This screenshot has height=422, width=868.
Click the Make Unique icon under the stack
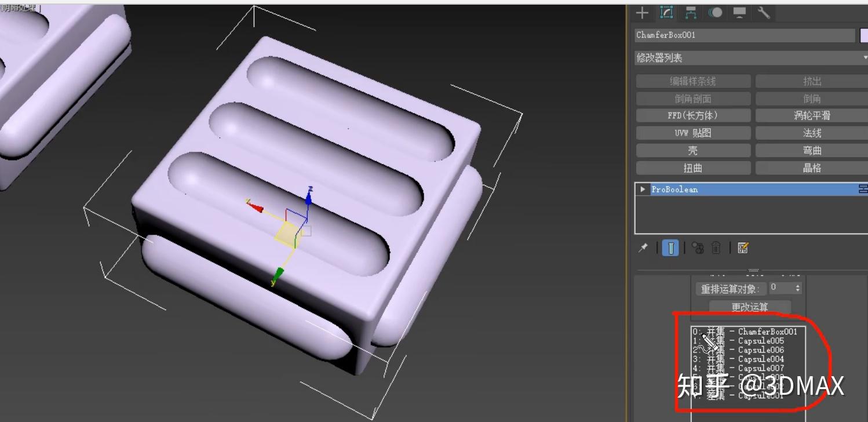pyautogui.click(x=699, y=248)
